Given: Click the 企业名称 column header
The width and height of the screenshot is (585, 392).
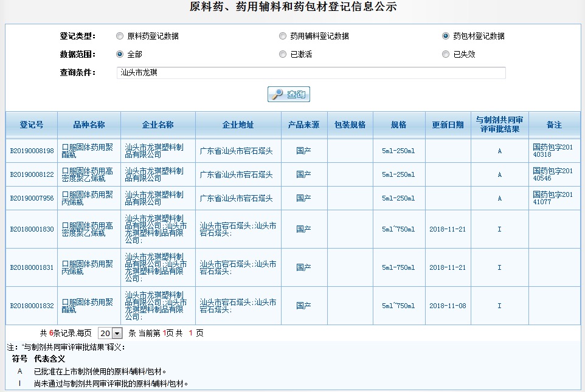Looking at the screenshot, I should (158, 125).
